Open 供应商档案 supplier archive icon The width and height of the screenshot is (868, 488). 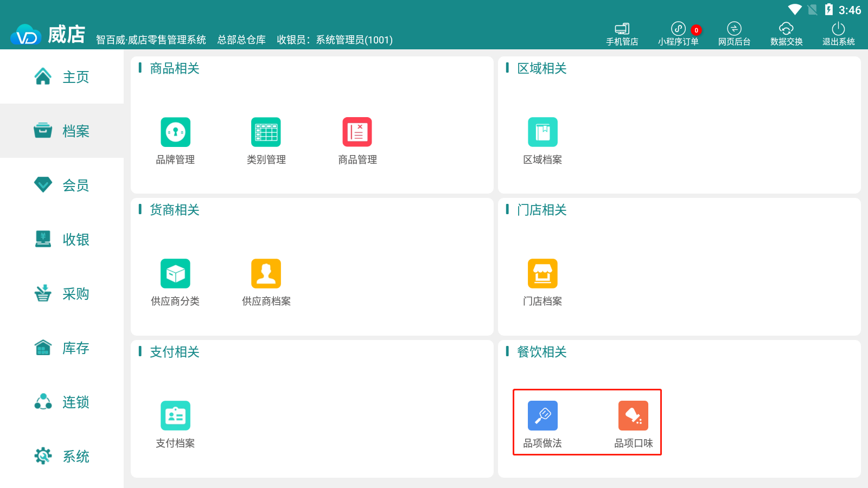pos(266,274)
